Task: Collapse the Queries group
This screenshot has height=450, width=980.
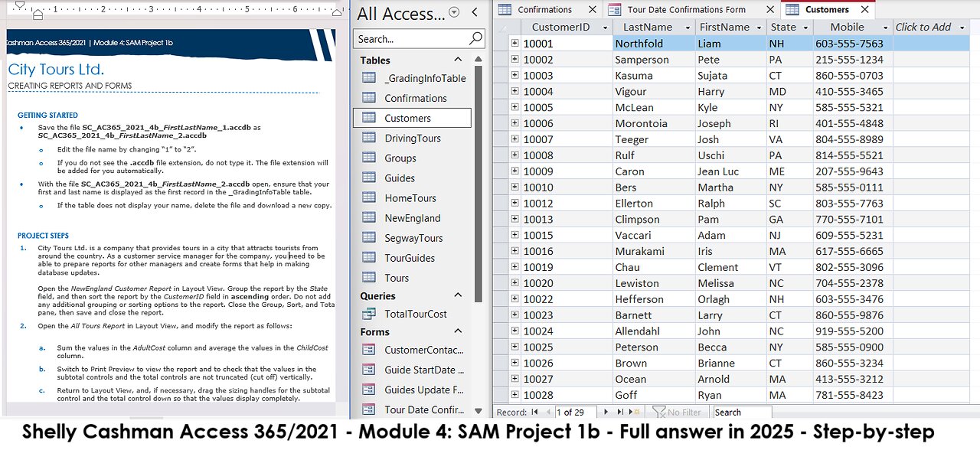Action: point(458,295)
